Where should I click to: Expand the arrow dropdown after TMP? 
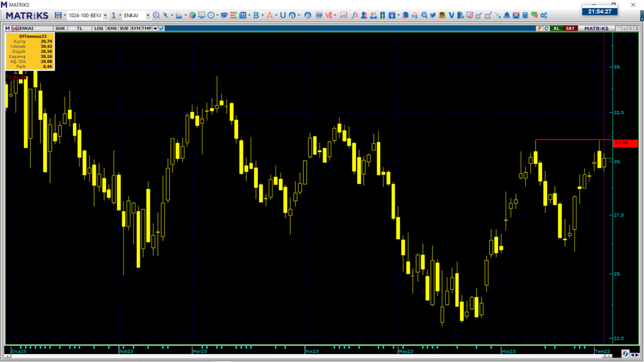point(155,28)
